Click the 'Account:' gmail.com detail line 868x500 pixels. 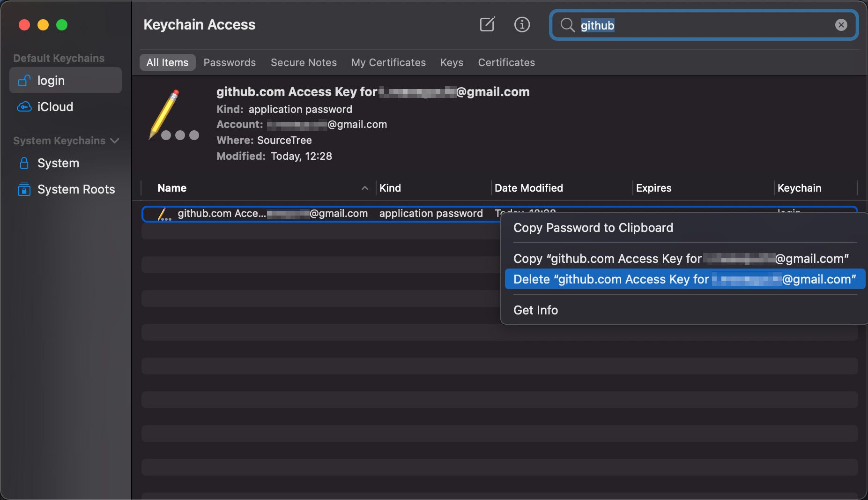coord(302,124)
